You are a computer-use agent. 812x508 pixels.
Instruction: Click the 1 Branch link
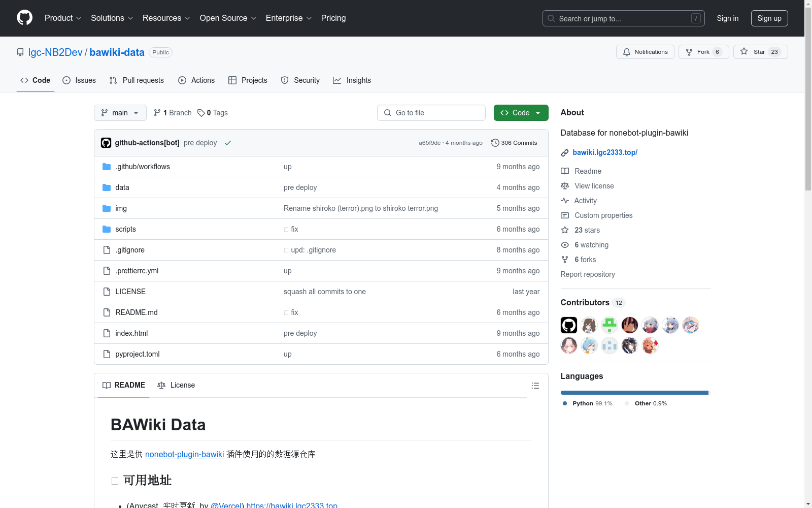coord(173,113)
